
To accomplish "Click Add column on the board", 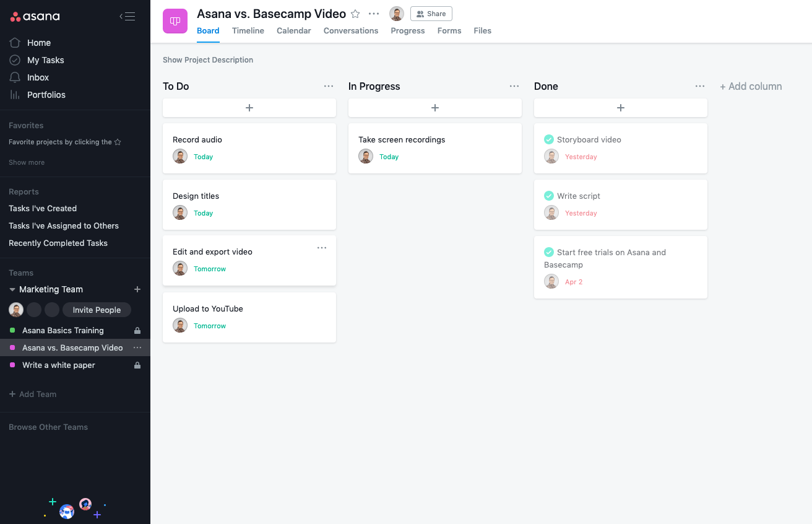I will [751, 86].
